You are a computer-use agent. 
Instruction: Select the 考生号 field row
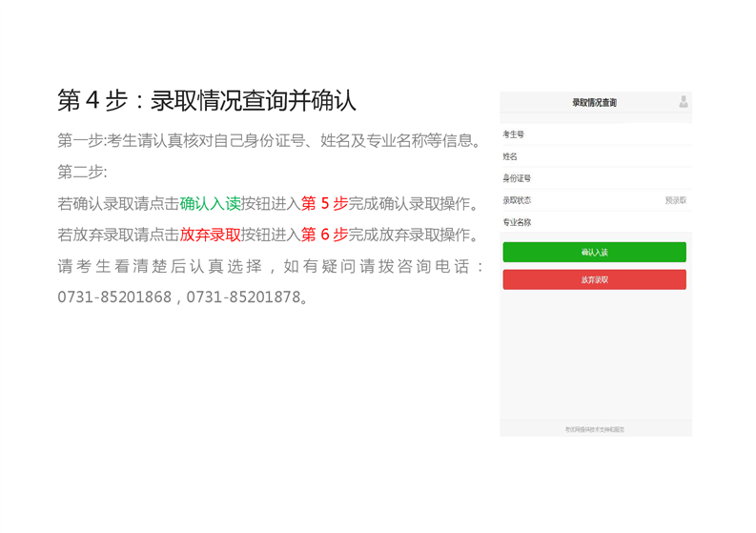click(595, 134)
